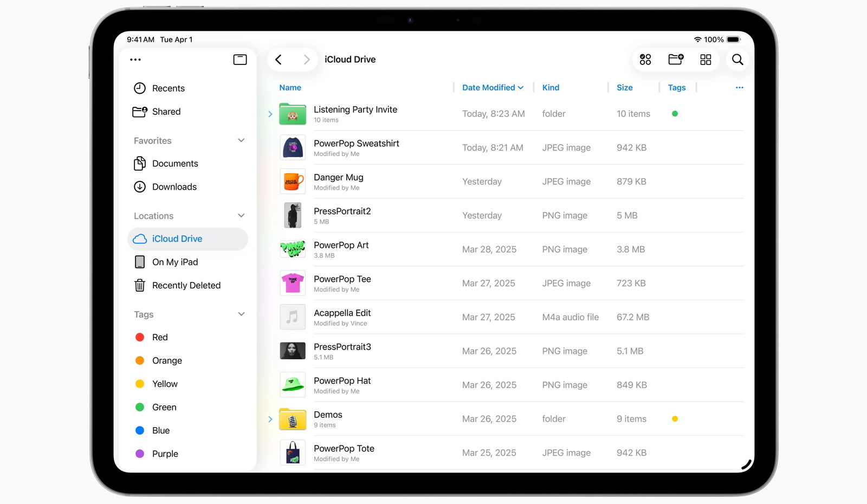867x504 pixels.
Task: Open Documents favorite
Action: pos(187,164)
